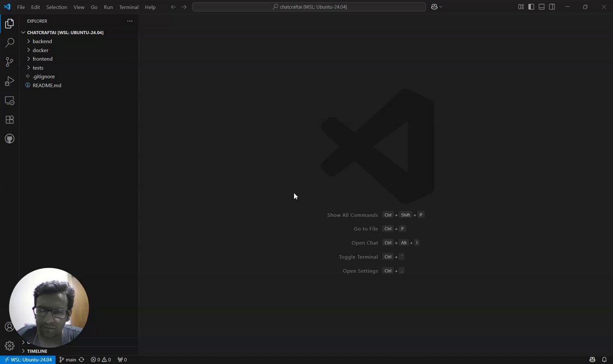
Task: Open the Help menu
Action: tap(150, 7)
